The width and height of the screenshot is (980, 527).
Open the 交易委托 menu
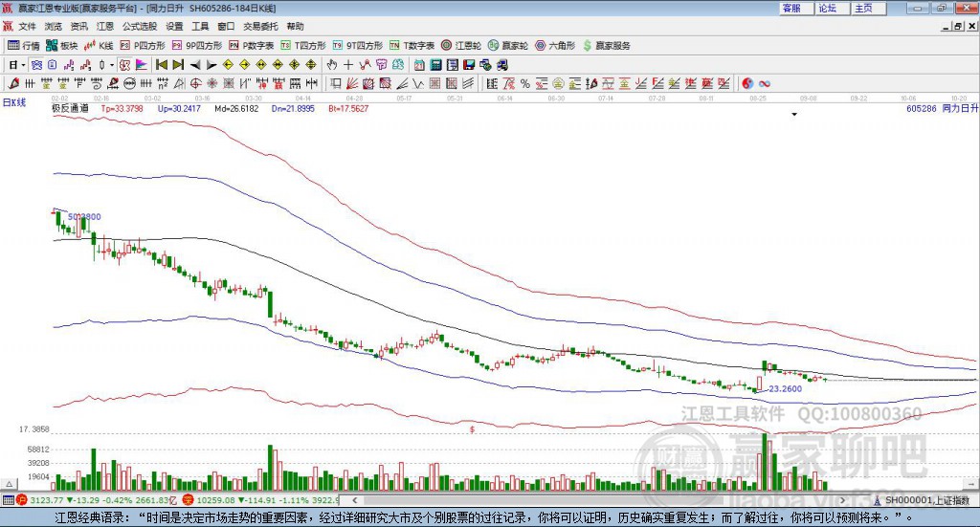pos(260,26)
